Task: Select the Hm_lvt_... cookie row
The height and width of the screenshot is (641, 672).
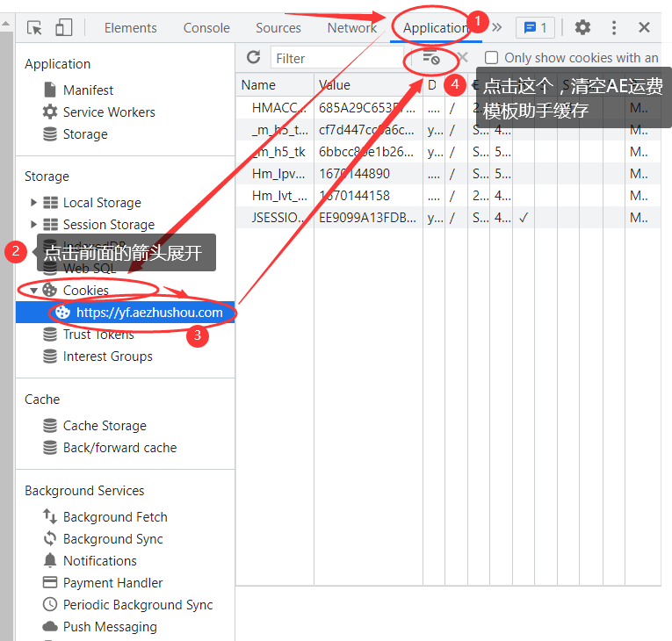Action: pyautogui.click(x=448, y=196)
